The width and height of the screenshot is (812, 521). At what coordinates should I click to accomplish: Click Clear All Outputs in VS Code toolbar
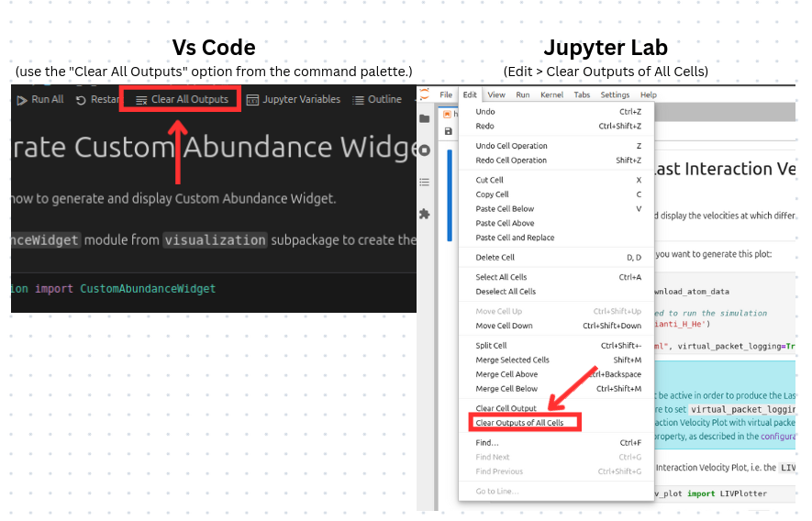click(x=182, y=100)
